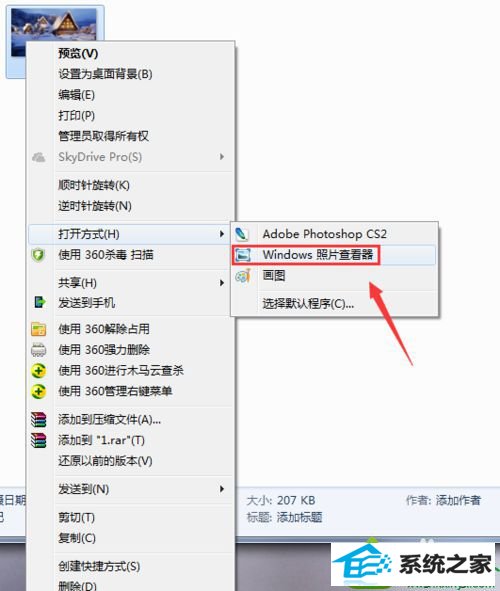Click 添加作者 link in details pane
The image size is (500, 591).
point(458,500)
